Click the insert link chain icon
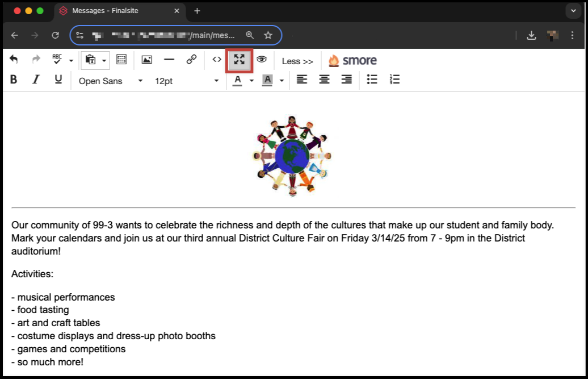The width and height of the screenshot is (588, 379). pyautogui.click(x=192, y=60)
